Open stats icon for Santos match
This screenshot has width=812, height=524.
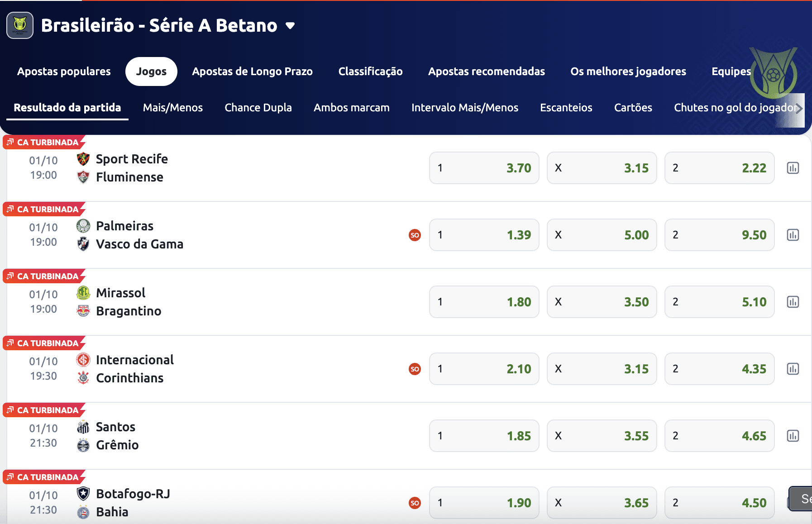click(793, 436)
